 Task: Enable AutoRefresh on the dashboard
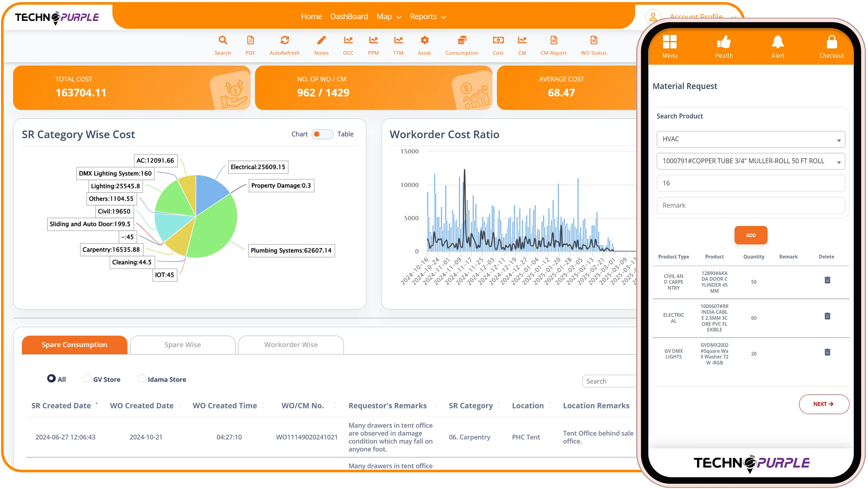[285, 46]
